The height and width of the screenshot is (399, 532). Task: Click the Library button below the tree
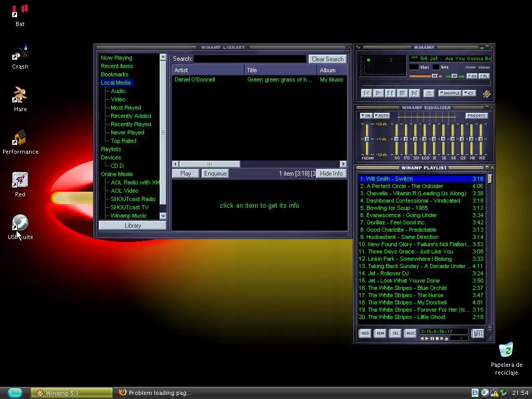click(x=132, y=225)
